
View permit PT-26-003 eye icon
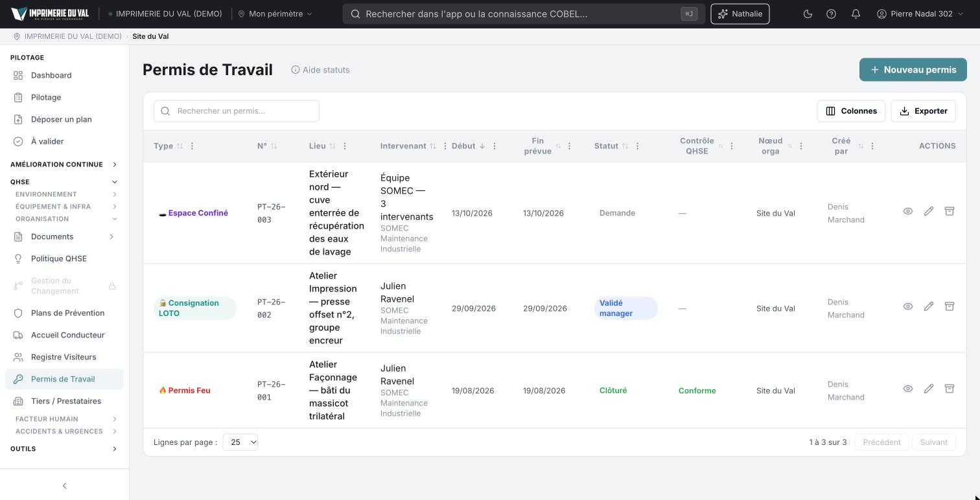(908, 211)
